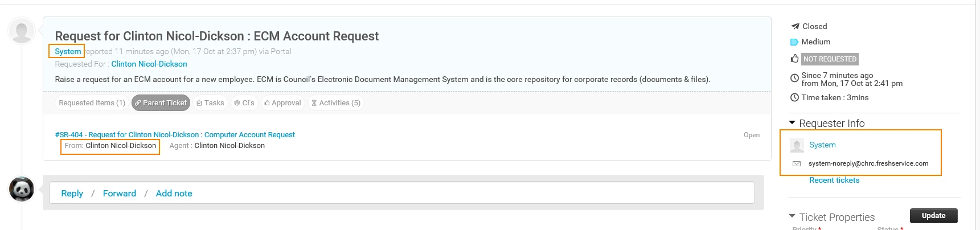
Task: Click the thumbs-up approval status icon
Action: point(795,59)
